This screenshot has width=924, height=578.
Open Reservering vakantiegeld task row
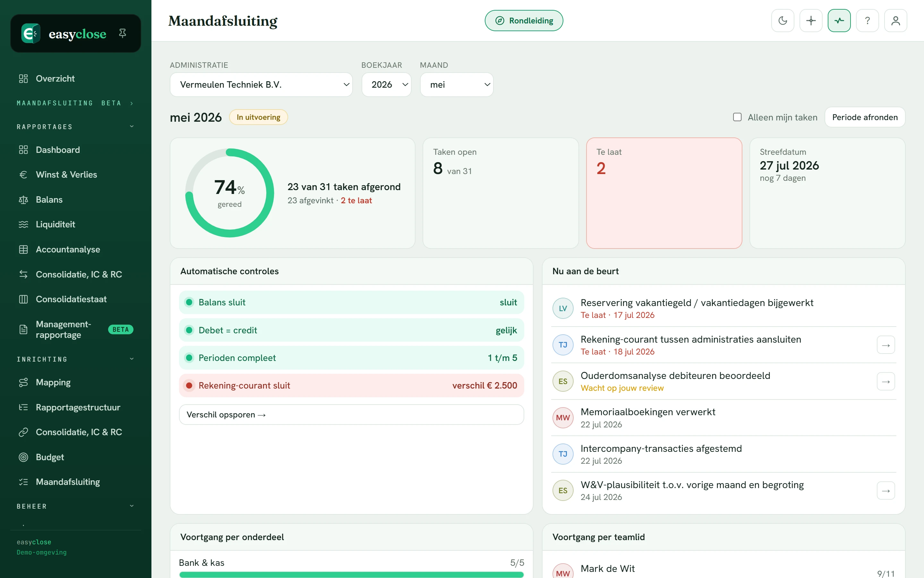(723, 309)
